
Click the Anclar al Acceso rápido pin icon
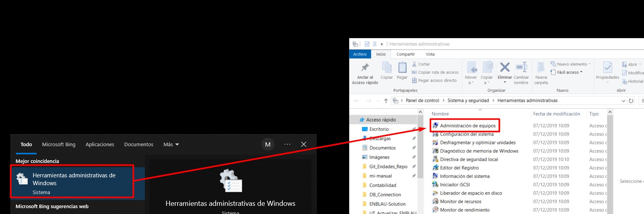[x=365, y=67]
